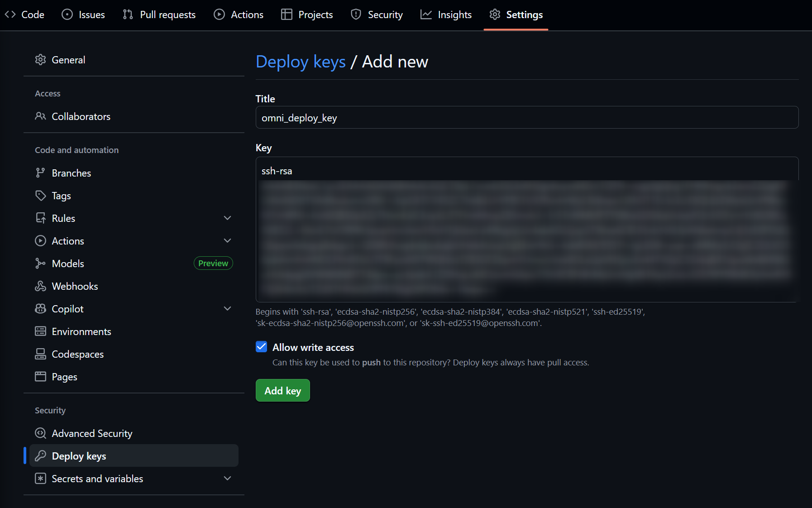Image resolution: width=812 pixels, height=508 pixels.
Task: Open the Projects tab
Action: click(x=307, y=14)
